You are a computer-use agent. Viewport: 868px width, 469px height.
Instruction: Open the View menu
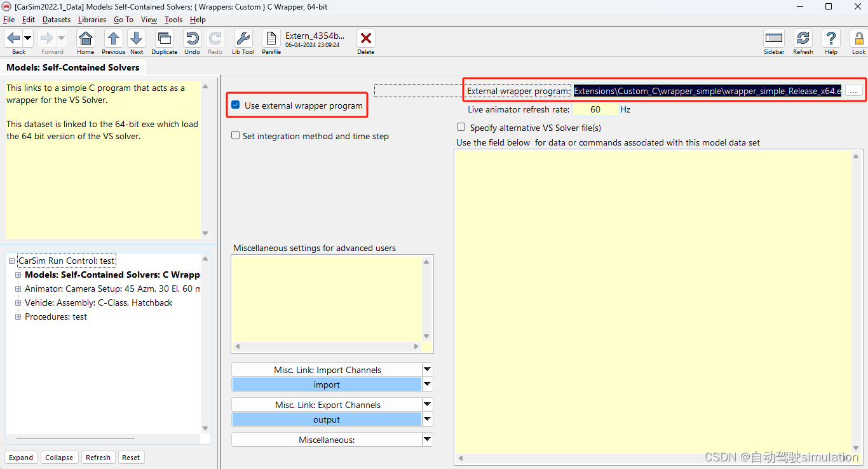pos(149,20)
